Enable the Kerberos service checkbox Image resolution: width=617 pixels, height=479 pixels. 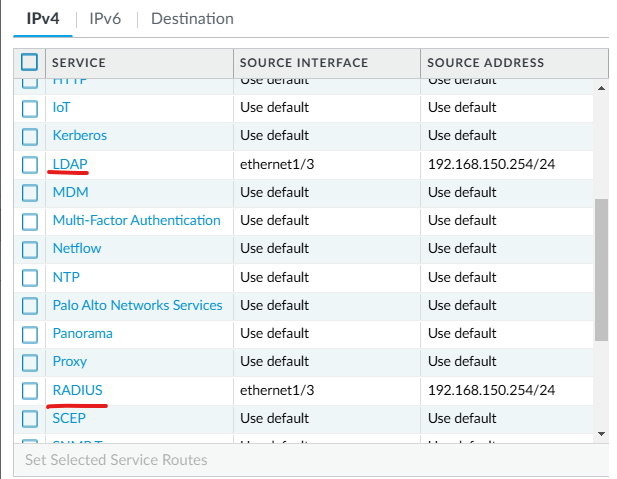tap(29, 135)
